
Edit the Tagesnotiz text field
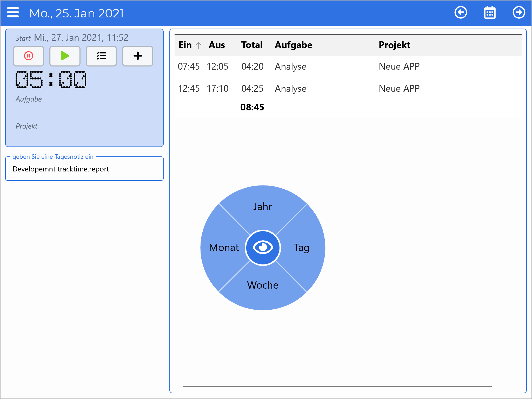(84, 169)
